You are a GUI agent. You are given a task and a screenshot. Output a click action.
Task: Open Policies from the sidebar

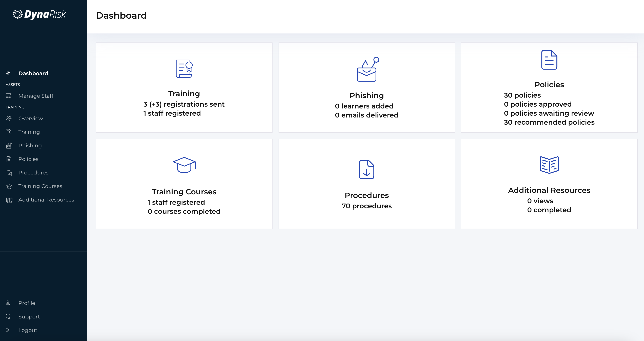(28, 159)
